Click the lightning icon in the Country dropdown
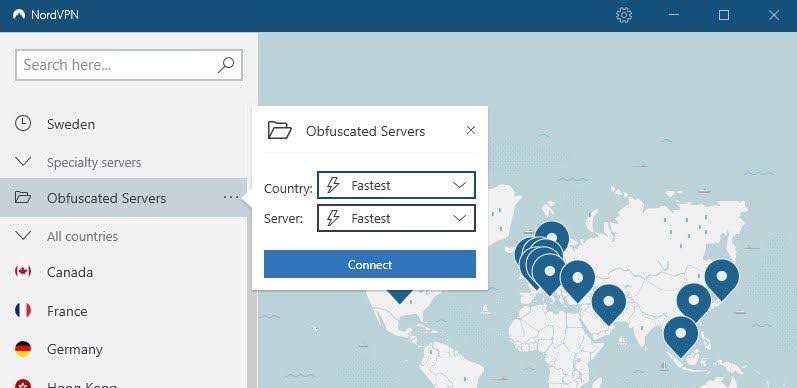 [333, 185]
